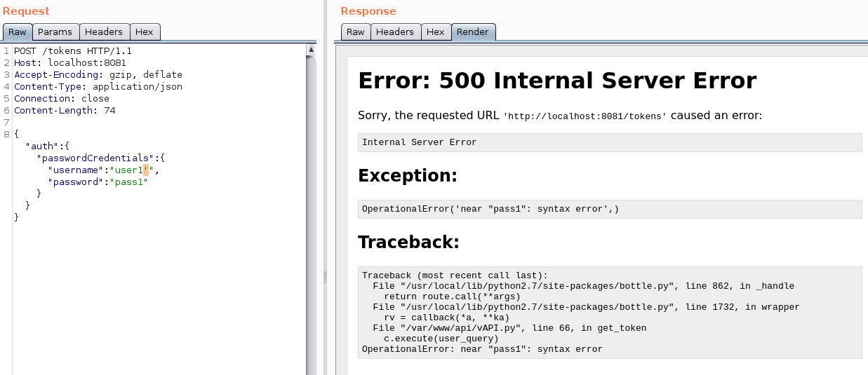868x375 pixels.
Task: Open the Request Params tab
Action: point(55,32)
